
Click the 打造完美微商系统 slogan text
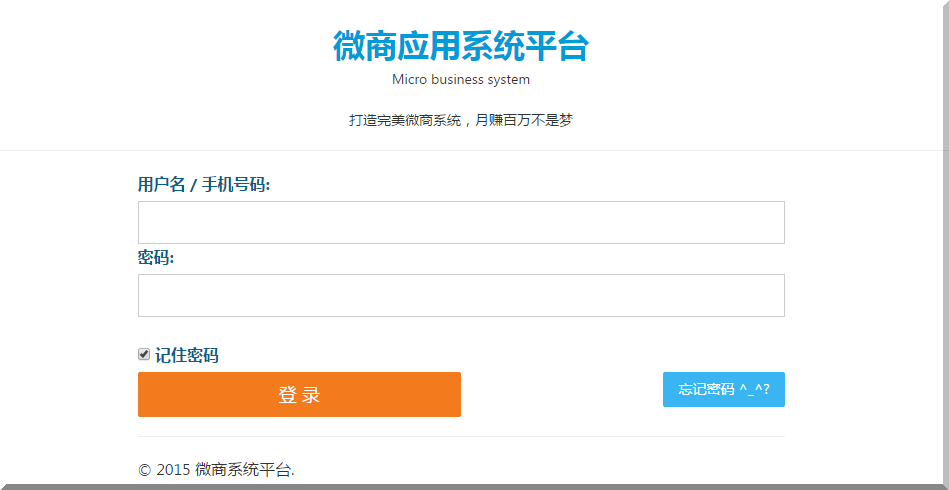click(404, 120)
